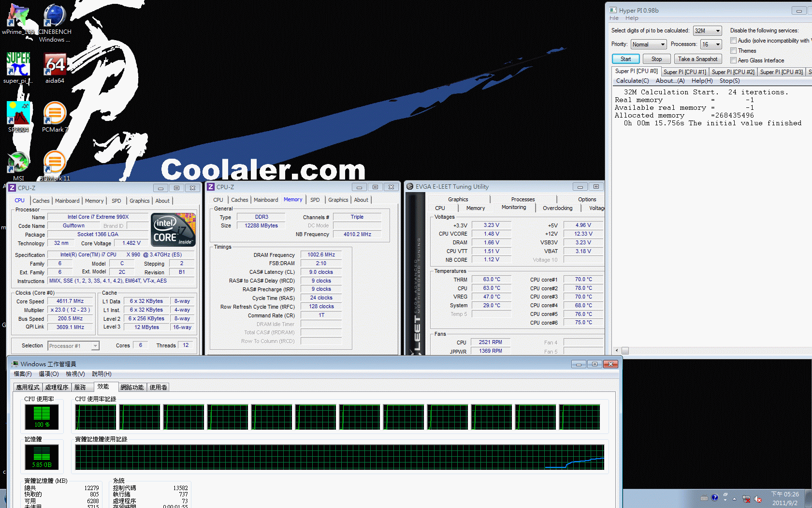812x508 pixels.
Task: Click the muted volume speaker tray icon
Action: coord(758,499)
